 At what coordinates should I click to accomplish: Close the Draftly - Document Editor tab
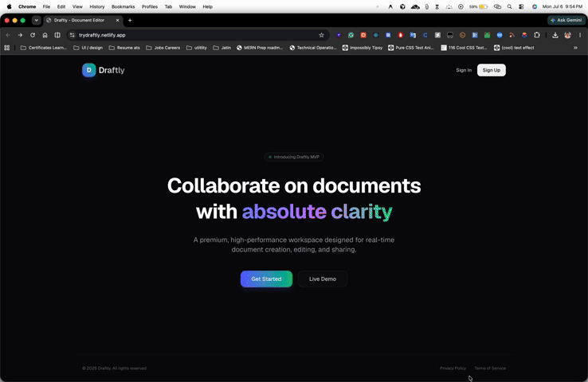(117, 20)
